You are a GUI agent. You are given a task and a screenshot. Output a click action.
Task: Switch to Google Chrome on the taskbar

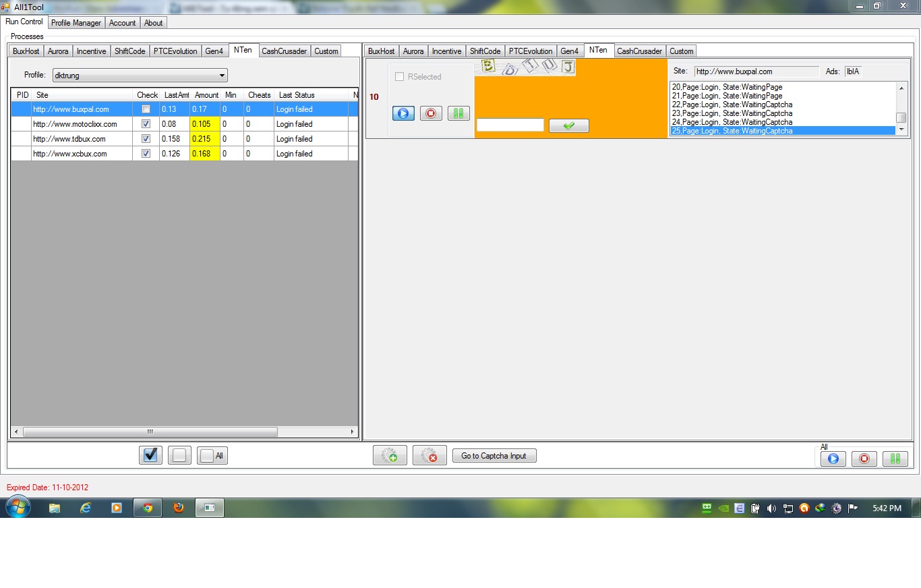pos(148,508)
